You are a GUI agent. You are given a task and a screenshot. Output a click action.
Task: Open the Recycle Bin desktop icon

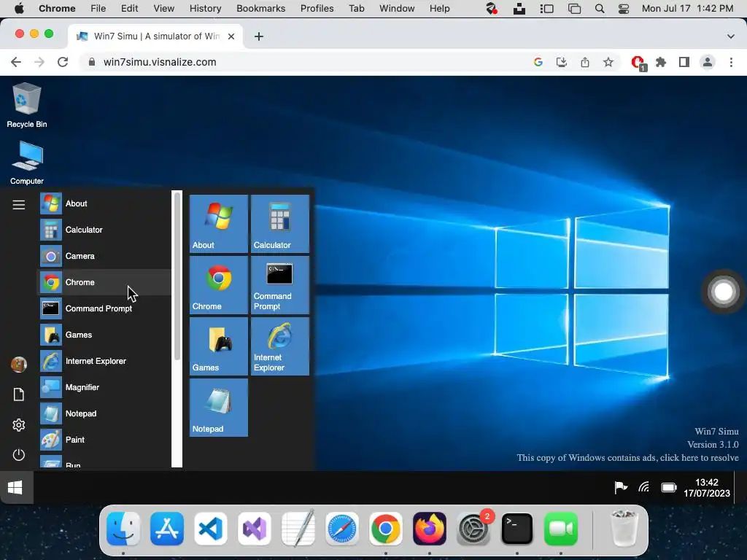coord(27,105)
